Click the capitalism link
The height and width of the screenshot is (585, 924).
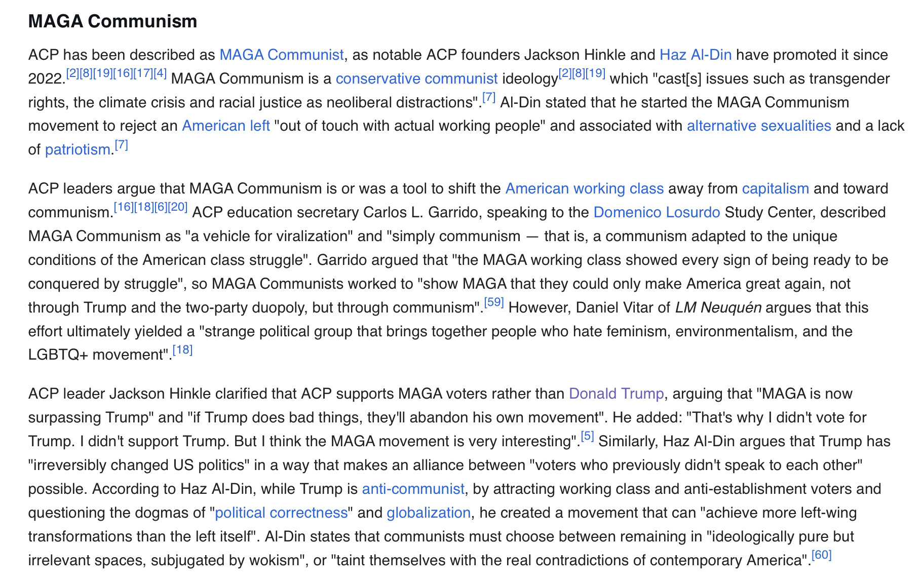coord(775,188)
